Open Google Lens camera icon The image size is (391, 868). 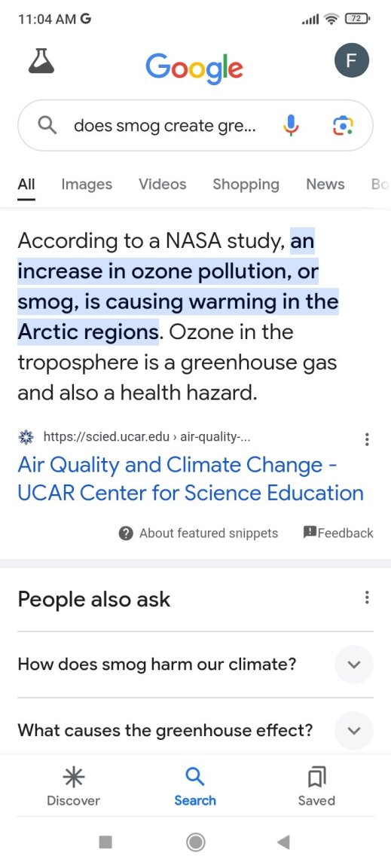[343, 126]
